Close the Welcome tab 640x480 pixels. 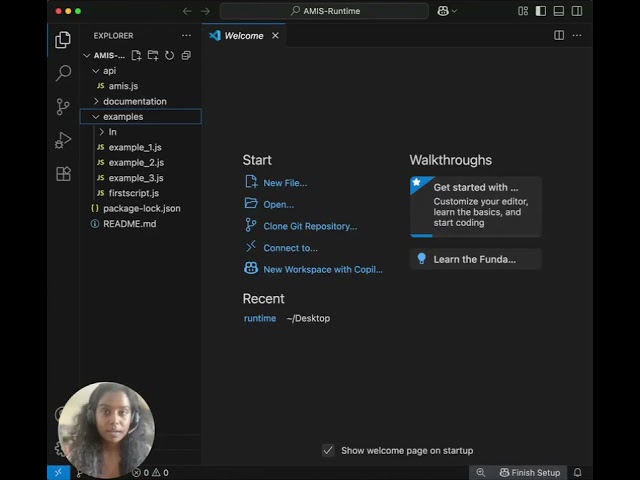[x=276, y=36]
